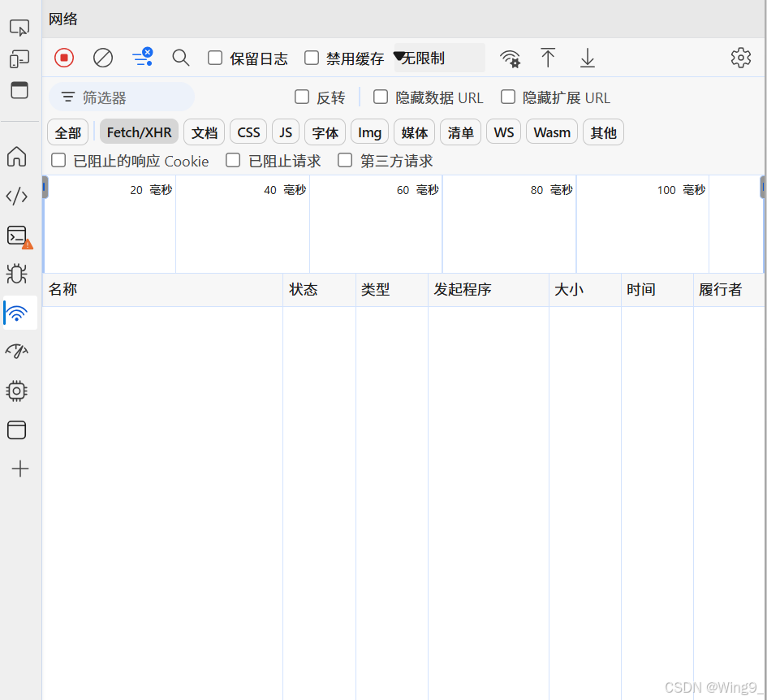Filter requests by WS type
The width and height of the screenshot is (767, 700).
tap(504, 132)
